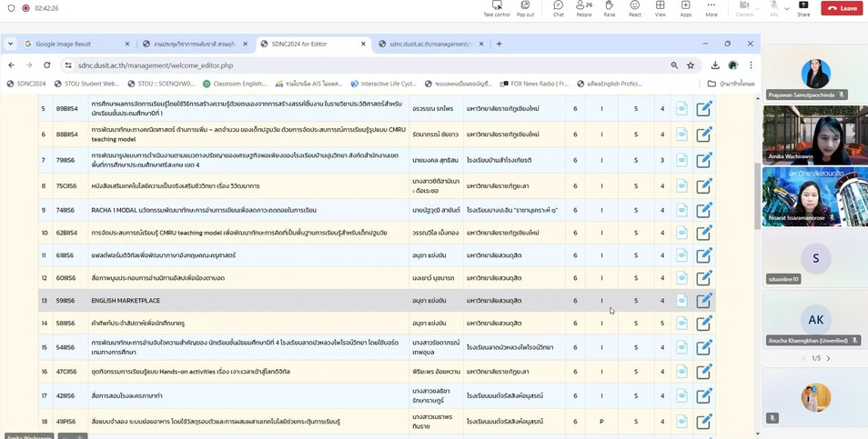Open the Teams Chat panel
The width and height of the screenshot is (868, 439).
(x=558, y=8)
